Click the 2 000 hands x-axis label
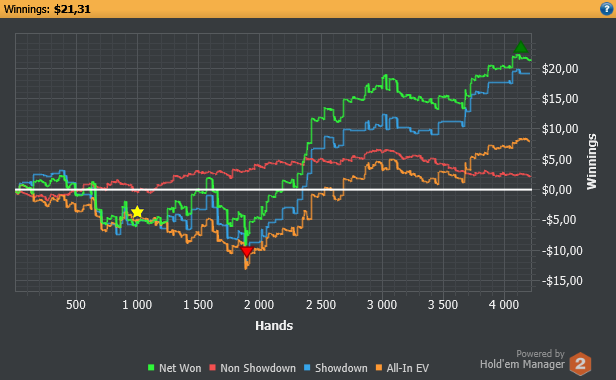 coord(259,305)
